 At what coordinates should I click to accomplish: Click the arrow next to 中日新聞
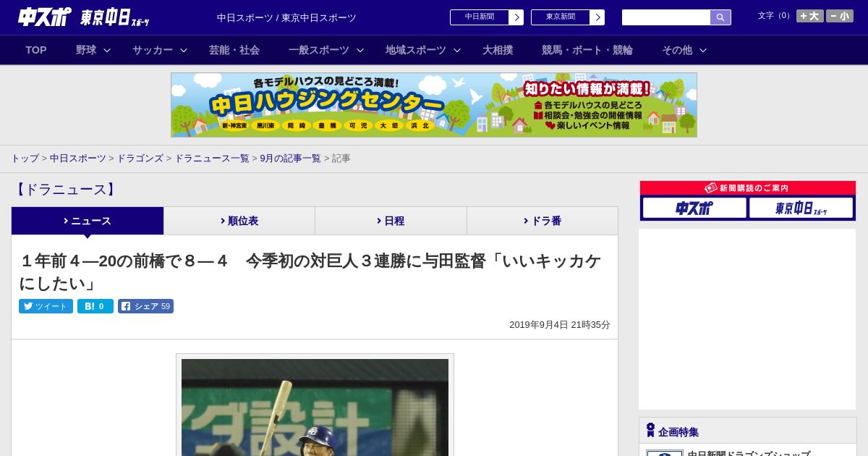pyautogui.click(x=516, y=17)
